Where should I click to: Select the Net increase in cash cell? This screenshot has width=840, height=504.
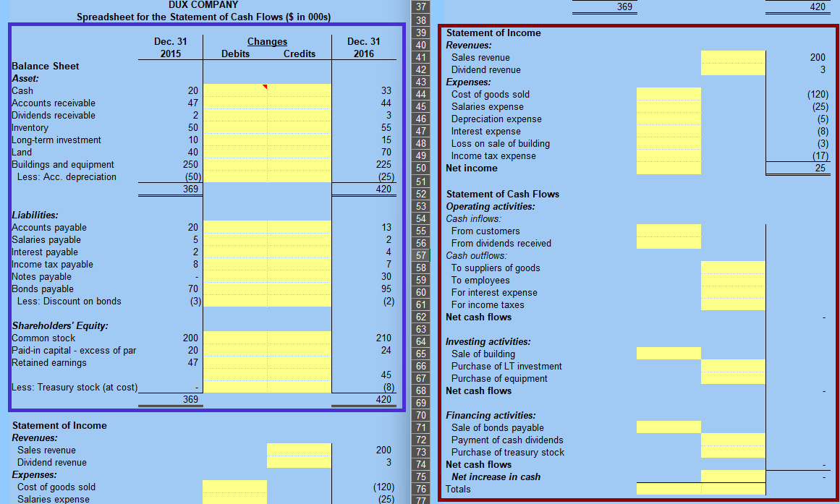click(733, 477)
